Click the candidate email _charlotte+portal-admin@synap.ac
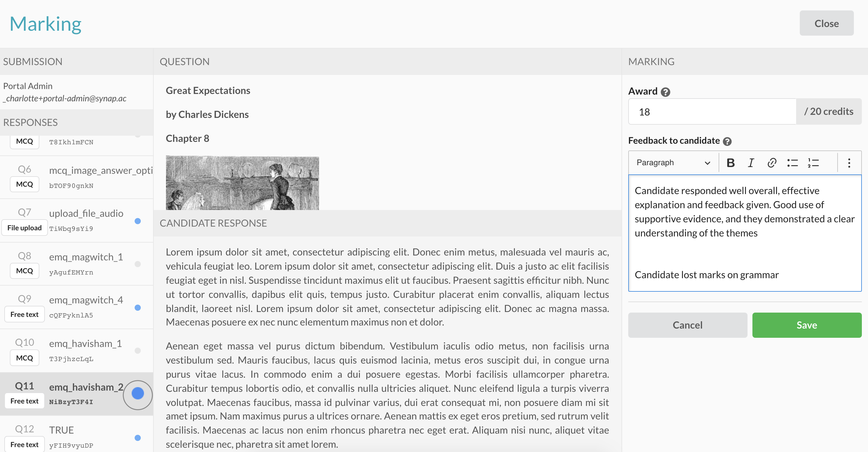Screen dimensions: 868x452 (65, 98)
